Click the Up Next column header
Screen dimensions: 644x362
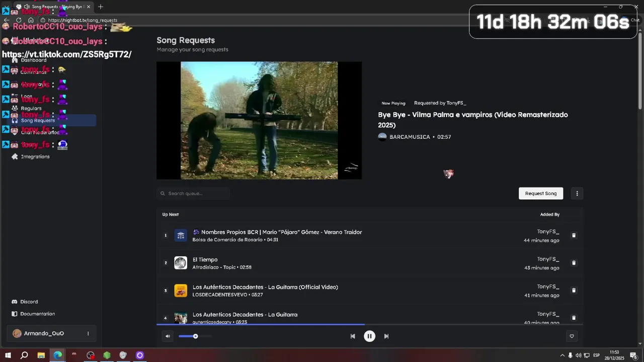(x=171, y=215)
